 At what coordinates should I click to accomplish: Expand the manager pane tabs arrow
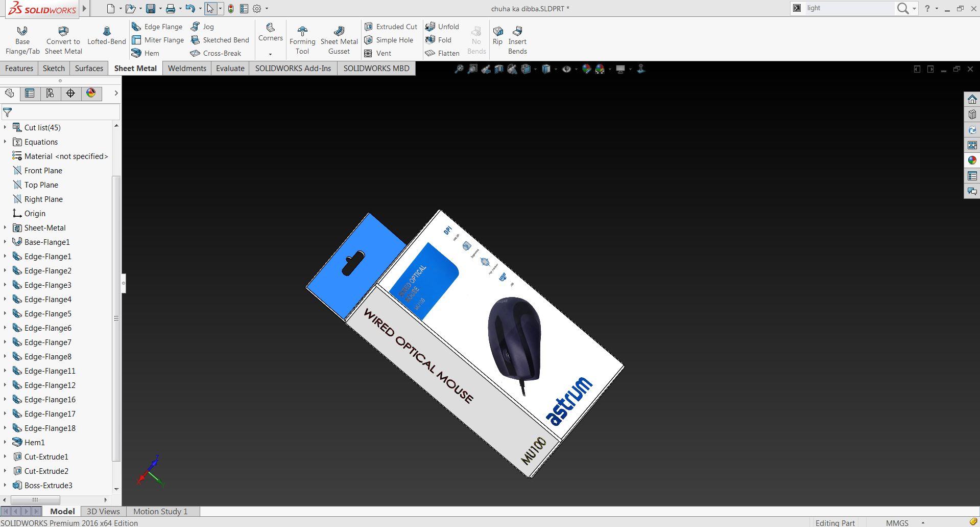116,93
